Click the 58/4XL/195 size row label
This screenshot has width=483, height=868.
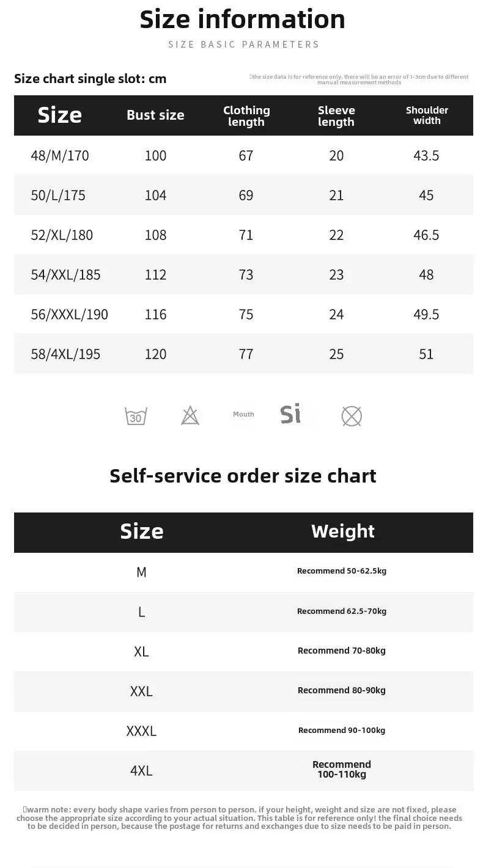click(65, 354)
